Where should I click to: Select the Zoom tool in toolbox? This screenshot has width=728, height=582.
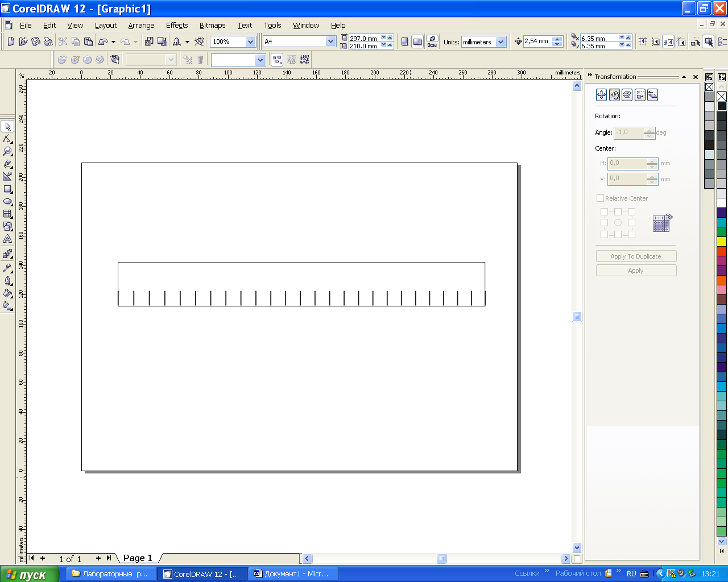click(7, 152)
